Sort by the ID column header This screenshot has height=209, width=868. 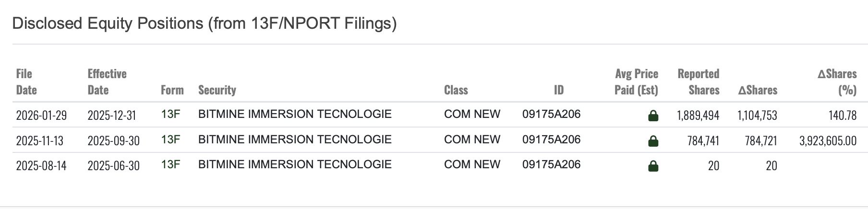click(559, 90)
